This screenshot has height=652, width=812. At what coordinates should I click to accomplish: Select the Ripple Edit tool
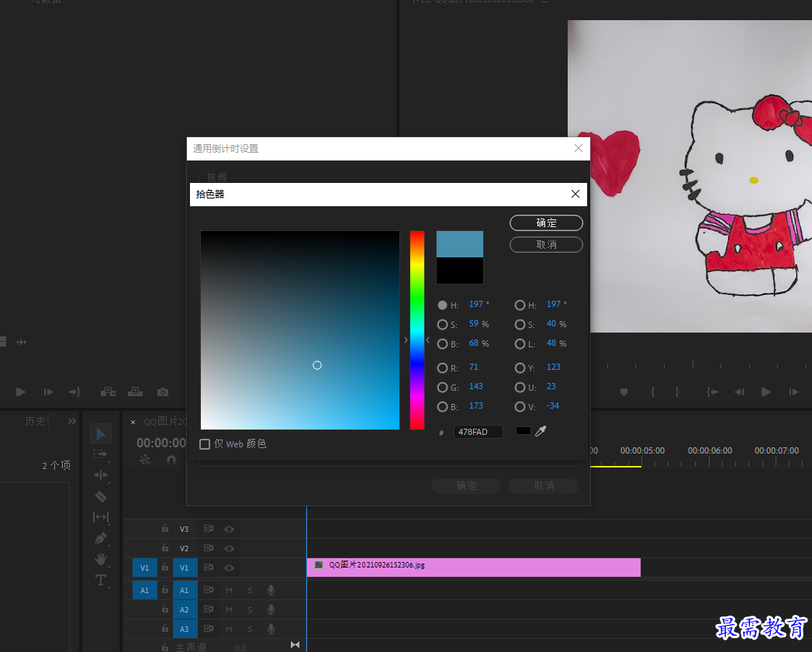coord(101,475)
